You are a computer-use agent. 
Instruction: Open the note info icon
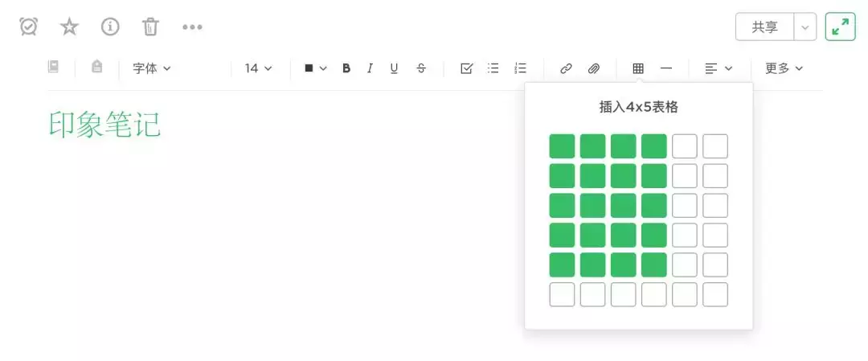pos(110,27)
